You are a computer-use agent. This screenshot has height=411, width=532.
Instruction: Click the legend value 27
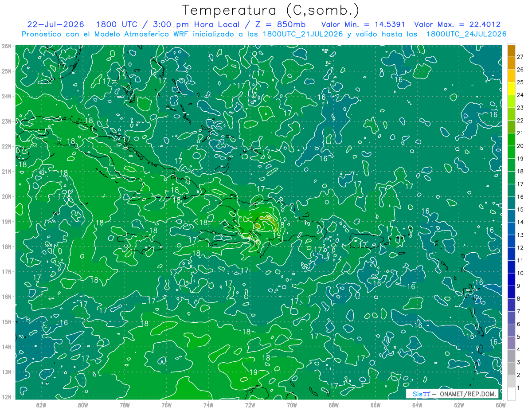coord(520,57)
